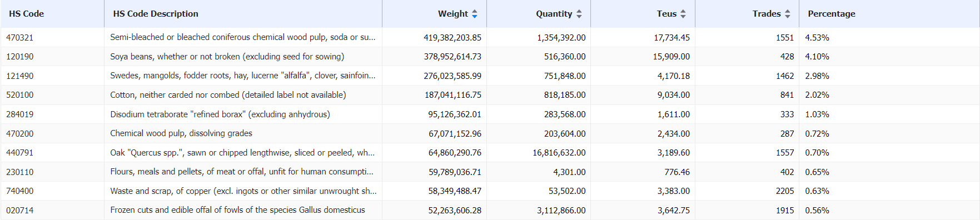Click the Soya beans description
This screenshot has height=220, width=980.
(227, 57)
